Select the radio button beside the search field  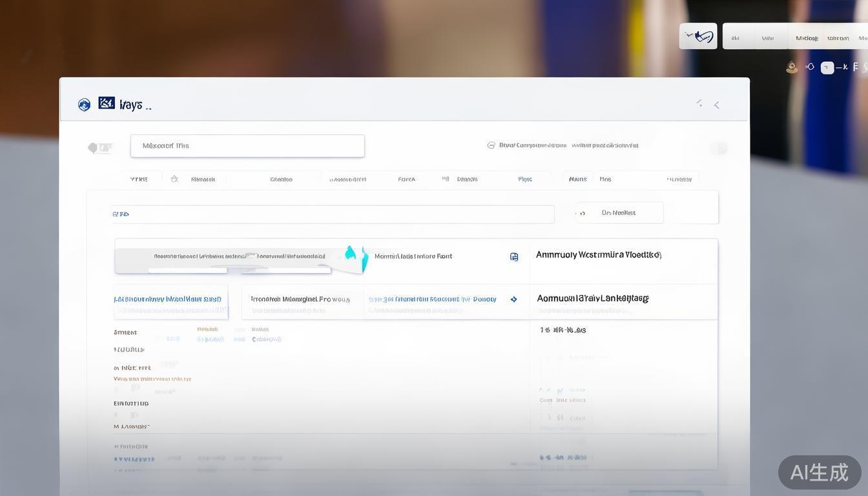[491, 145]
